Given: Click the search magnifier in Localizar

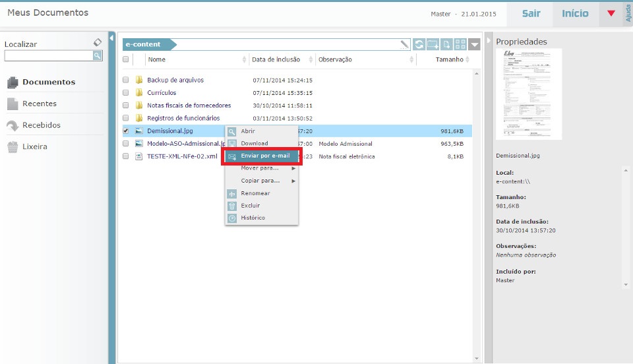Looking at the screenshot, I should [98, 56].
